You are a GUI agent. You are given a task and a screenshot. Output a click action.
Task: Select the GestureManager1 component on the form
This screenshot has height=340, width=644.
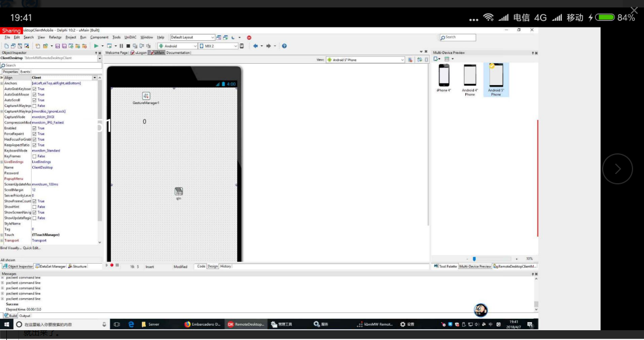coord(146,96)
